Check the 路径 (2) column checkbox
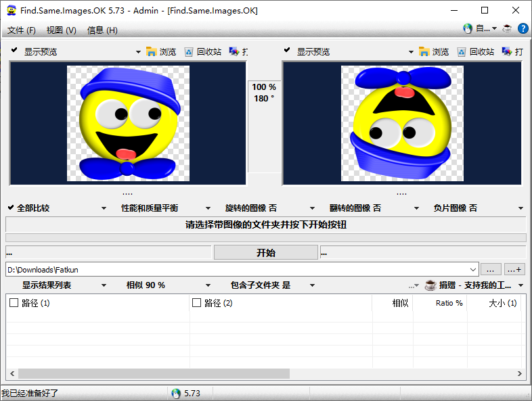 [x=196, y=303]
